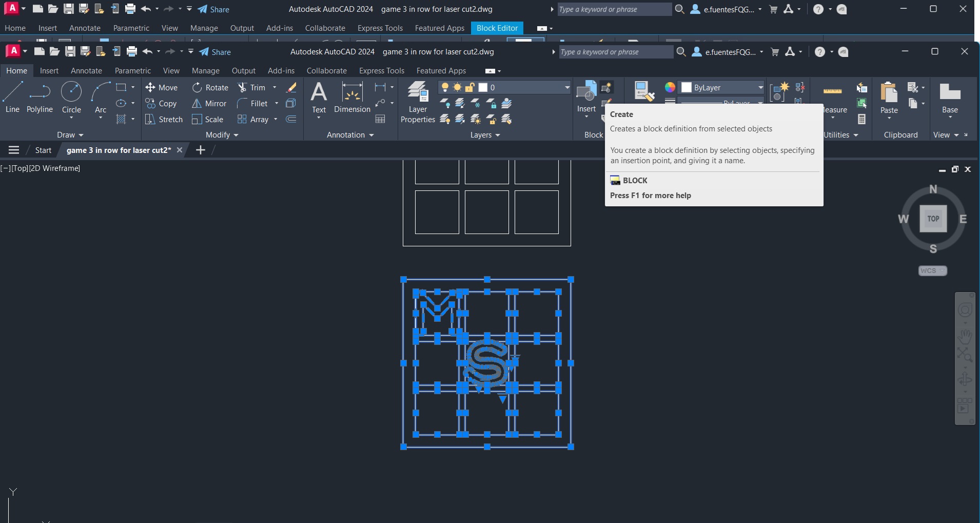Expand the Layers panel flyout

[485, 135]
